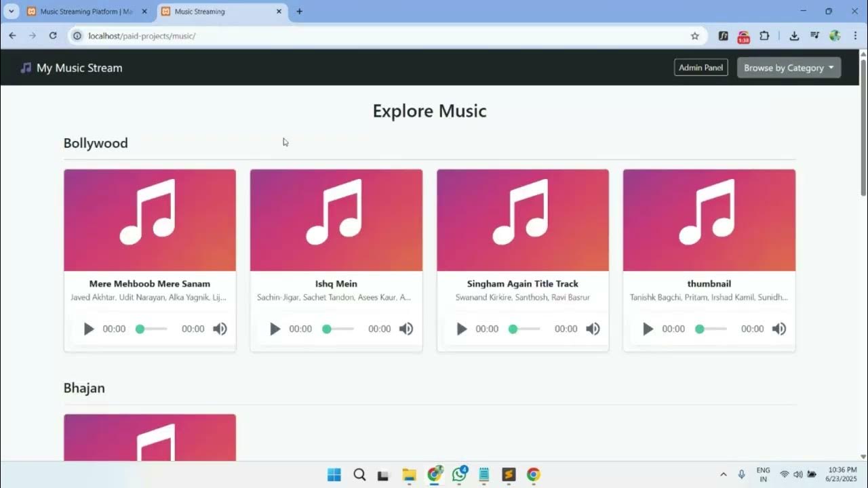
Task: Reload the current page
Action: click(x=53, y=36)
